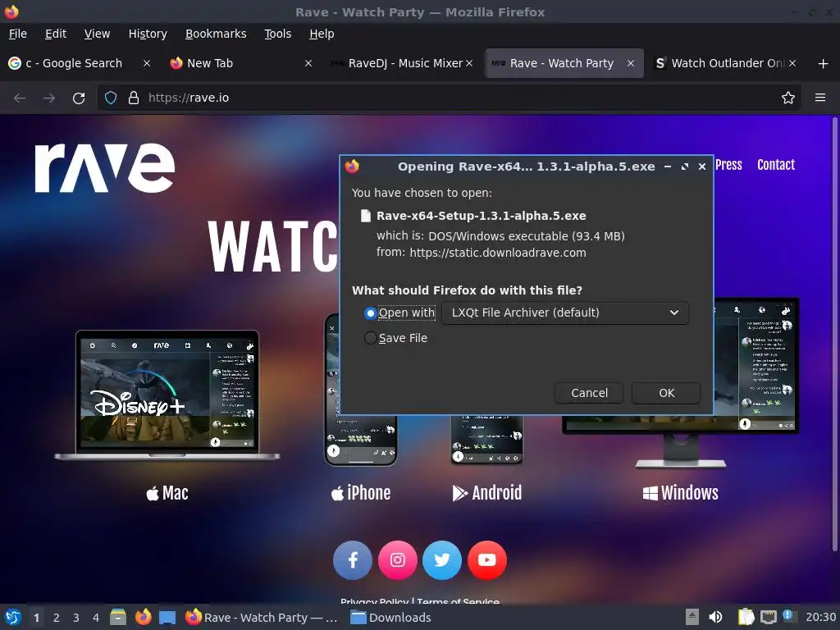Close the RaveDJ Music Mixer tab
Viewport: 840px width, 630px height.
468,63
